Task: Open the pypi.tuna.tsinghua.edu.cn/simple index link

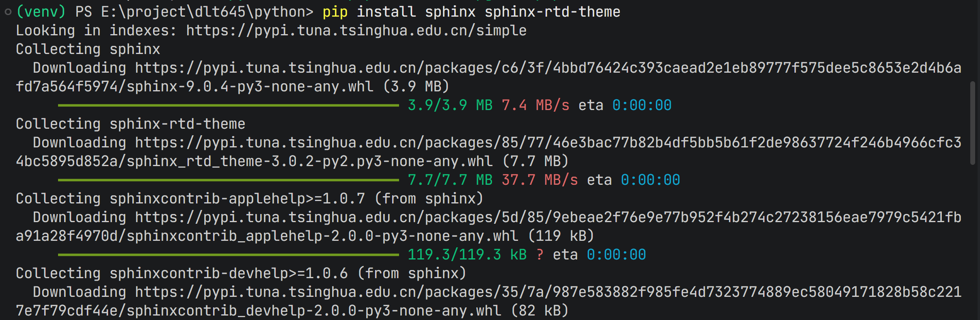Action: coord(356,30)
